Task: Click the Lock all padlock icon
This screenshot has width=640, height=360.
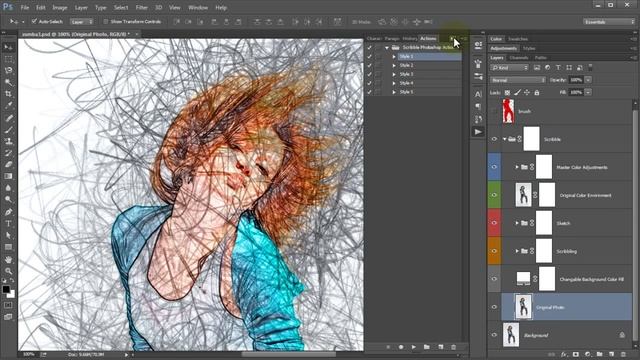Action: pyautogui.click(x=537, y=93)
